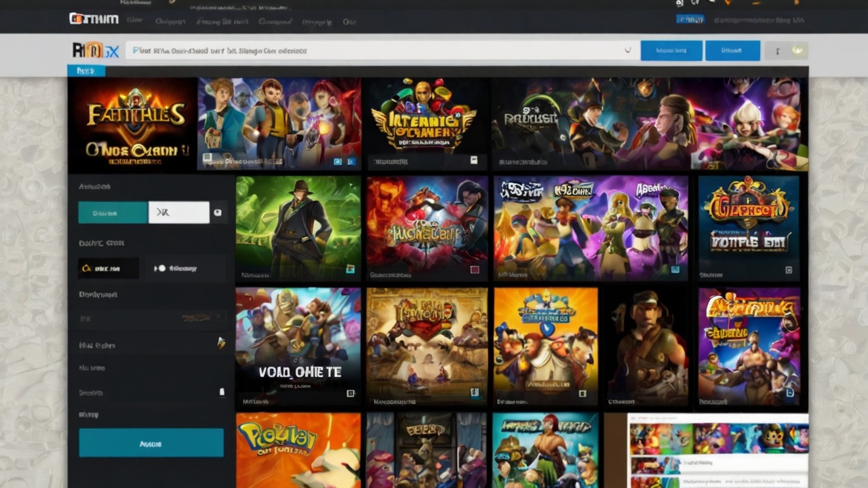The image size is (868, 488).
Task: Expand the sidebar row with the small white marker
Action: coord(221,392)
